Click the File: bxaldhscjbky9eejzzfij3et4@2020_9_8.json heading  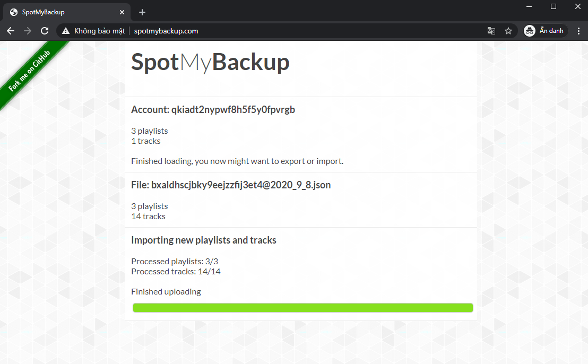pyautogui.click(x=231, y=185)
